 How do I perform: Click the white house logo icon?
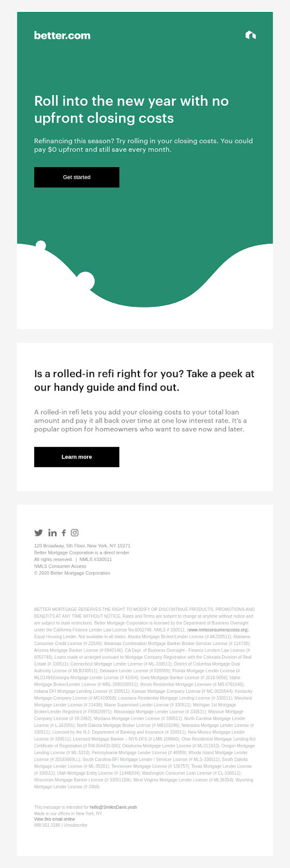251,35
